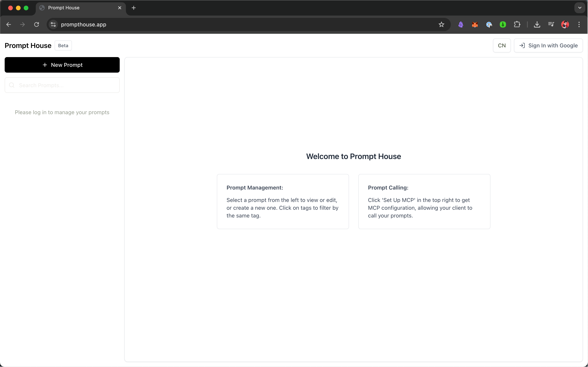
Task: Open site information controls in address bar
Action: point(53,24)
